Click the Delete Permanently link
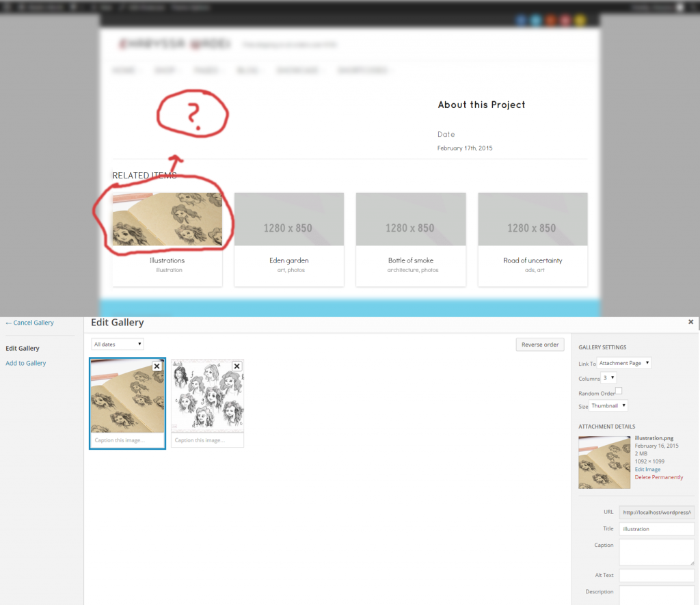 (x=658, y=477)
